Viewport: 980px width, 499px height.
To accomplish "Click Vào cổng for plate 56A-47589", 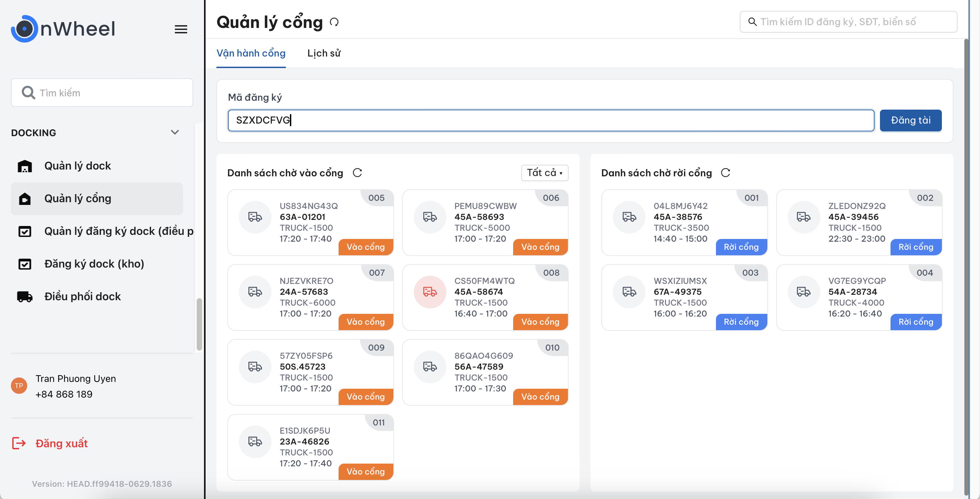I will (x=540, y=397).
